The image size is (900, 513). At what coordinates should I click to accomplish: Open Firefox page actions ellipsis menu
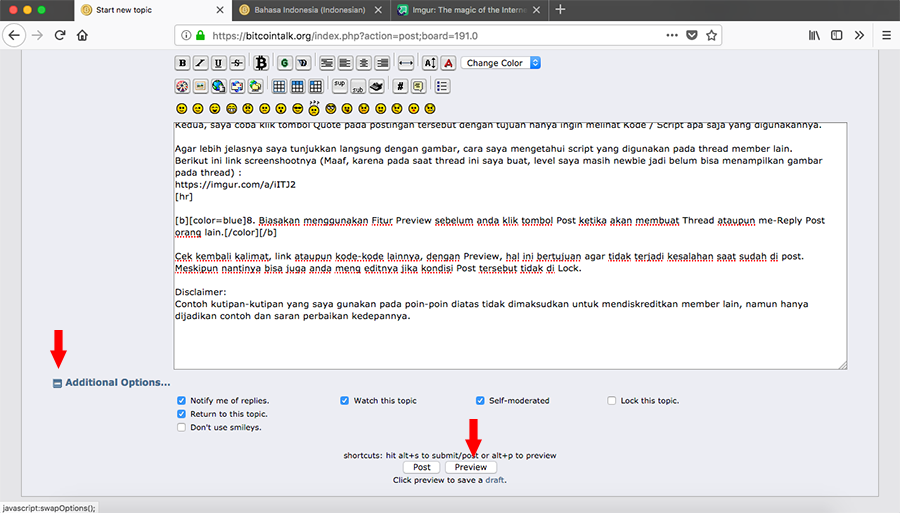pos(672,36)
